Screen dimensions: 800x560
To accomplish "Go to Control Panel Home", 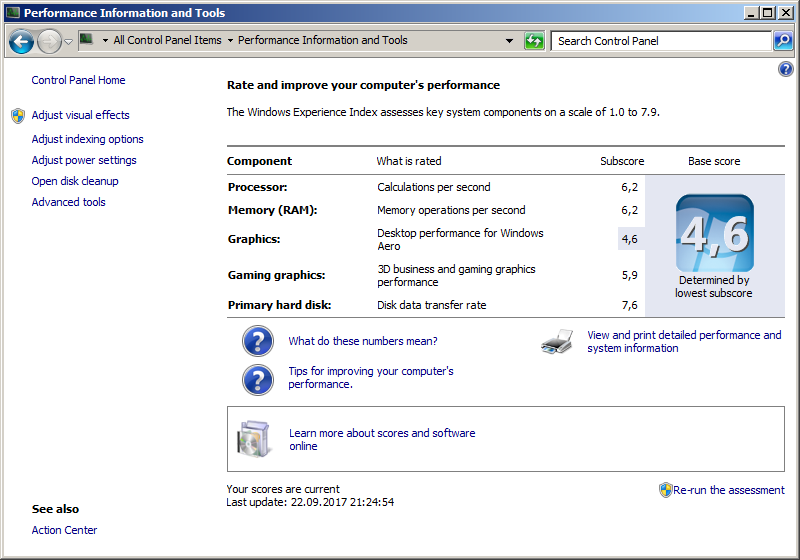I will 78,80.
